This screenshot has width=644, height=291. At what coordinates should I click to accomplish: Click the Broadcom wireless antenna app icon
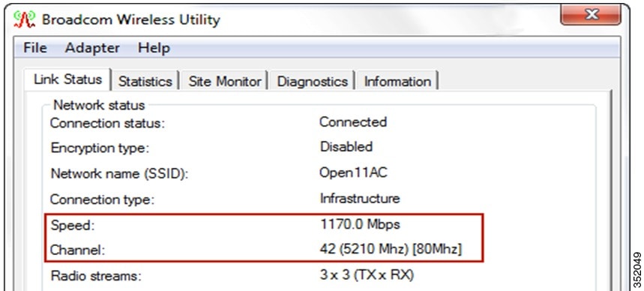[24, 19]
